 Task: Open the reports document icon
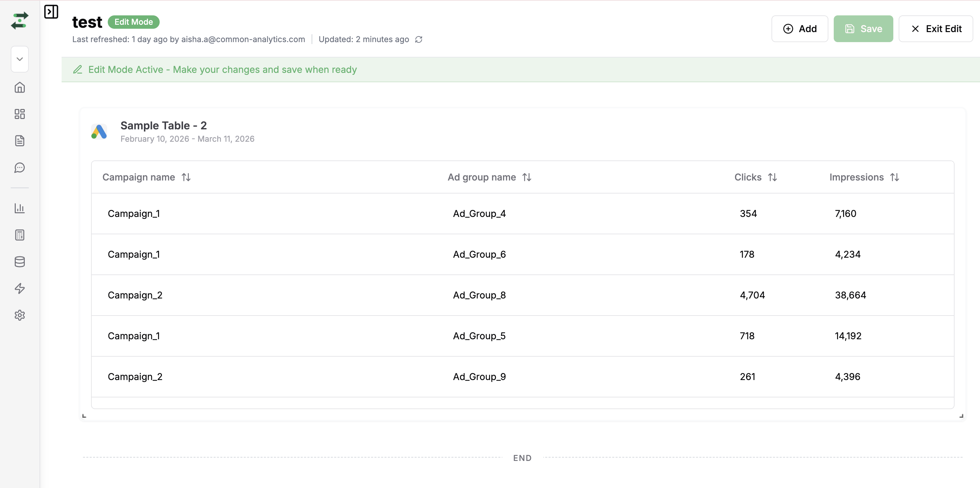pyautogui.click(x=20, y=141)
